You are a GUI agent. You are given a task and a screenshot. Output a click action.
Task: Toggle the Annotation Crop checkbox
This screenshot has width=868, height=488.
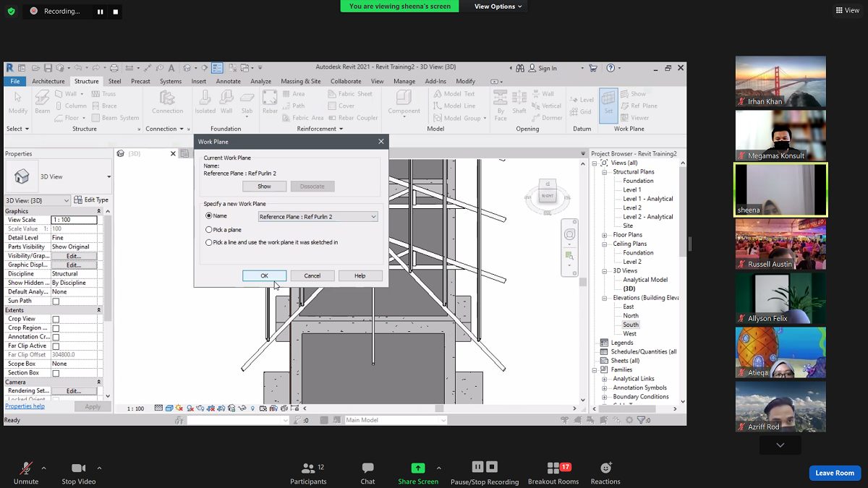(56, 338)
